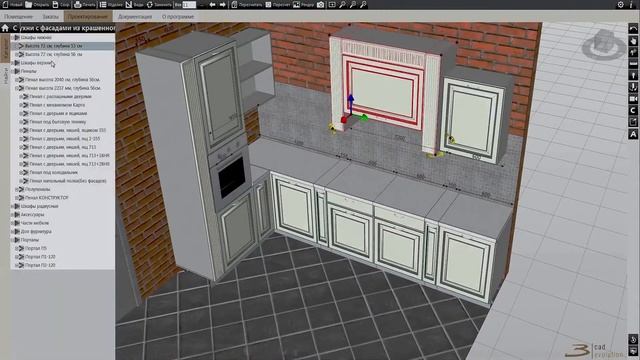Select Пенал с дверьми и ящиками item
Image resolution: width=640 pixels, height=360 pixels.
(x=58, y=113)
